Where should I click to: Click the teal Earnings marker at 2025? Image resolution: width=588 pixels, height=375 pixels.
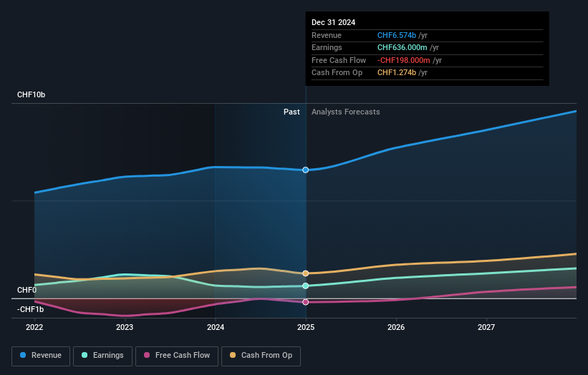coord(306,286)
